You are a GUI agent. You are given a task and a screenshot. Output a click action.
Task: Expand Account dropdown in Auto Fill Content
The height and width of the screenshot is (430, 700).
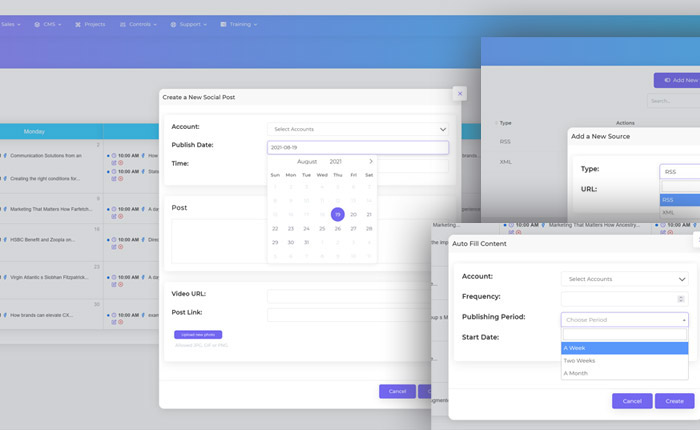pos(624,279)
